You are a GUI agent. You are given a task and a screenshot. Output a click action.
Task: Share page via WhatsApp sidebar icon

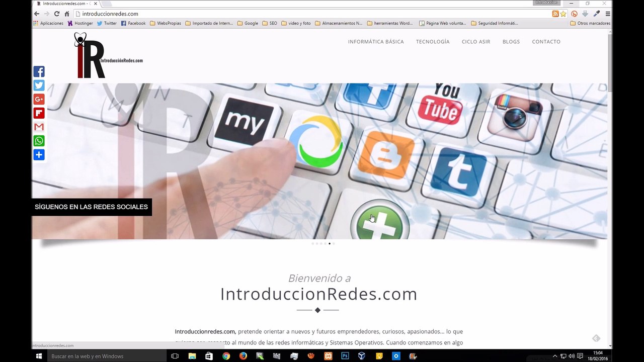39,141
